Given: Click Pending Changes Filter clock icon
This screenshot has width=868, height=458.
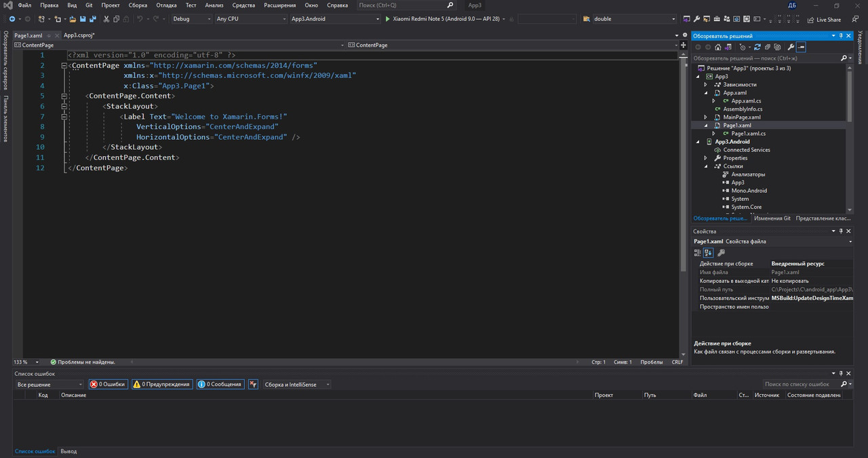Looking at the screenshot, I should pos(743,47).
